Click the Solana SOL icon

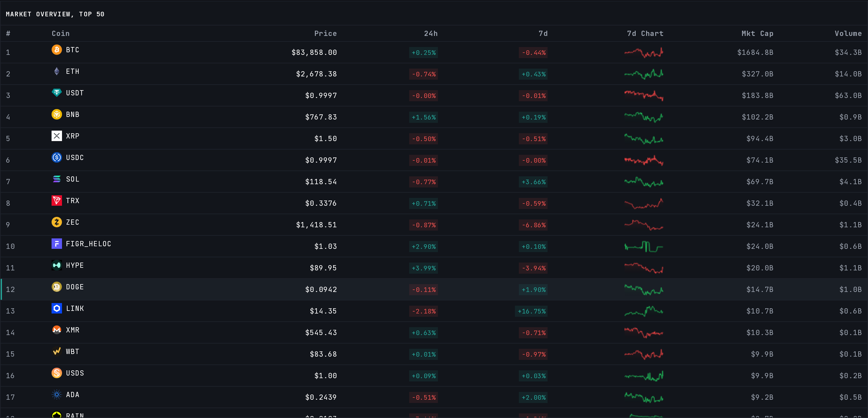tap(56, 179)
